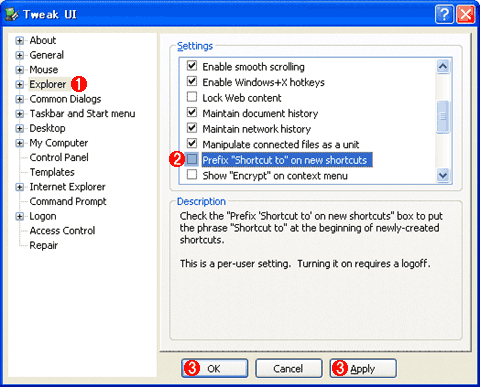Expand the Logon tree node
The image size is (480, 387).
pyautogui.click(x=19, y=217)
